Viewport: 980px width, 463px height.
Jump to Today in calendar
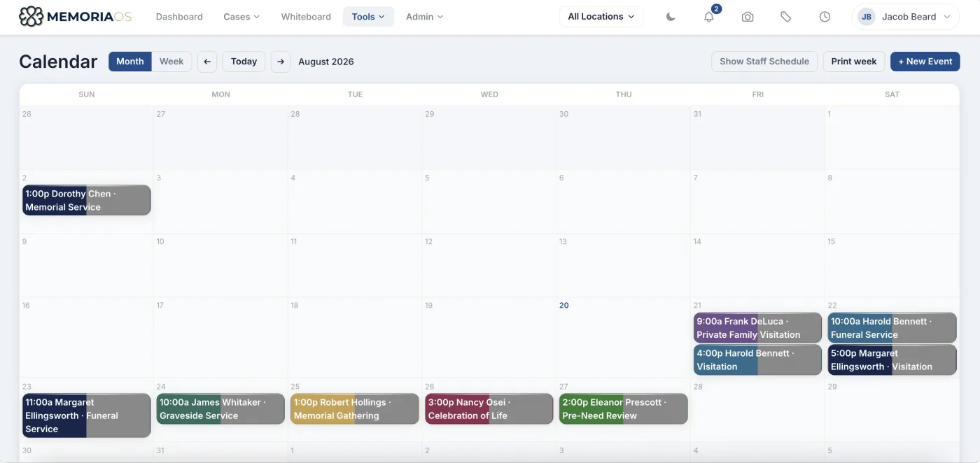pyautogui.click(x=244, y=62)
